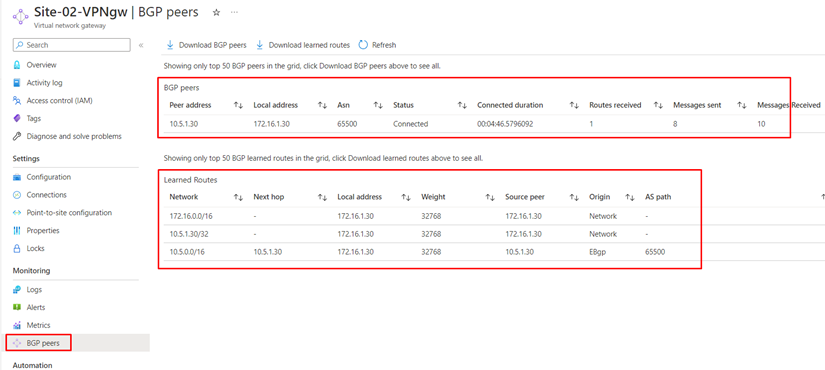Sort Learned Routes by Network column
The width and height of the screenshot is (825, 370).
click(238, 197)
